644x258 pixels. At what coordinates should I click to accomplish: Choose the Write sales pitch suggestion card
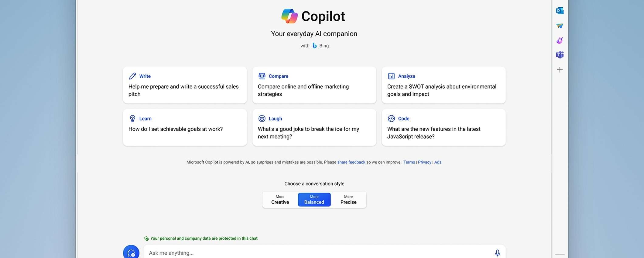pos(185,85)
